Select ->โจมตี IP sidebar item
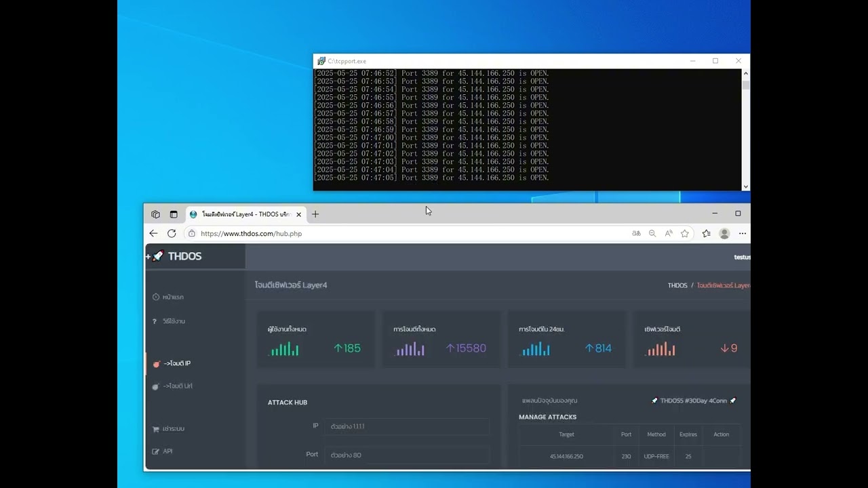Image resolution: width=868 pixels, height=488 pixels. click(172, 364)
